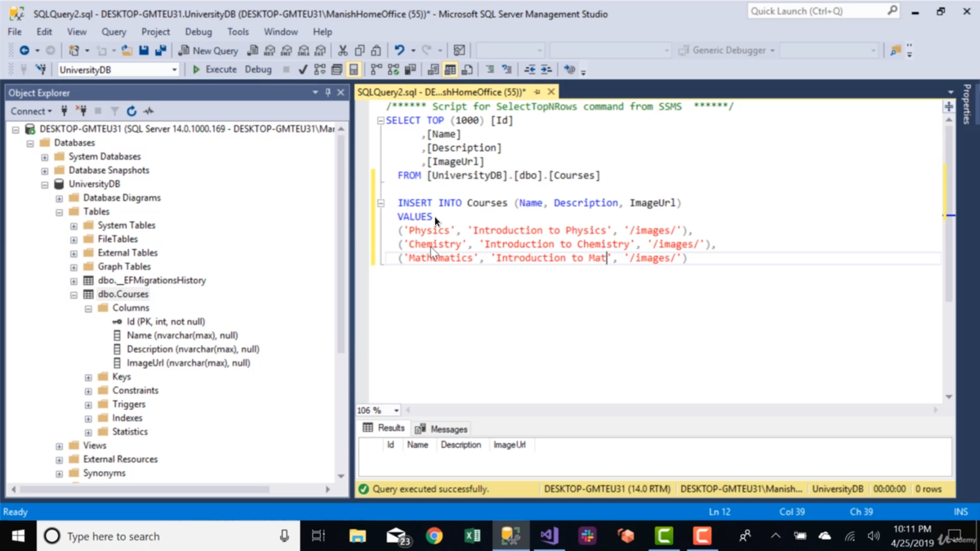Open Excel from the Windows taskbar
The image size is (980, 551).
pos(472,536)
